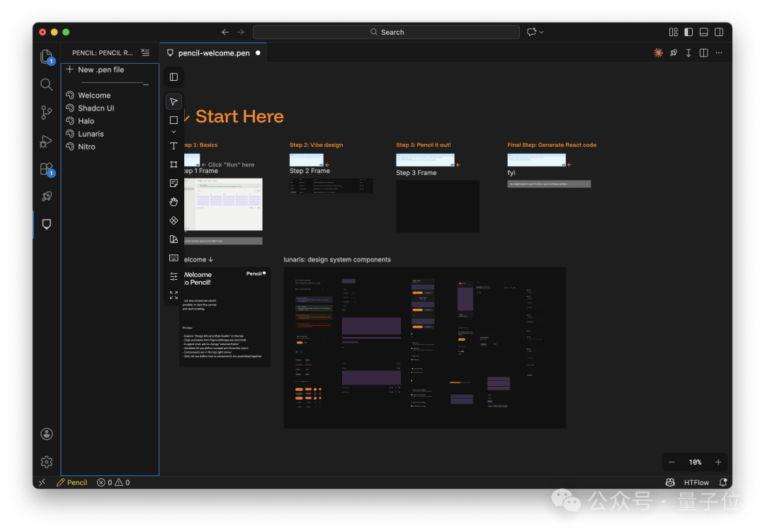Click the keyboard shortcuts icon in canvas toolbar
Screen dimensions: 765x532
[x=174, y=258]
